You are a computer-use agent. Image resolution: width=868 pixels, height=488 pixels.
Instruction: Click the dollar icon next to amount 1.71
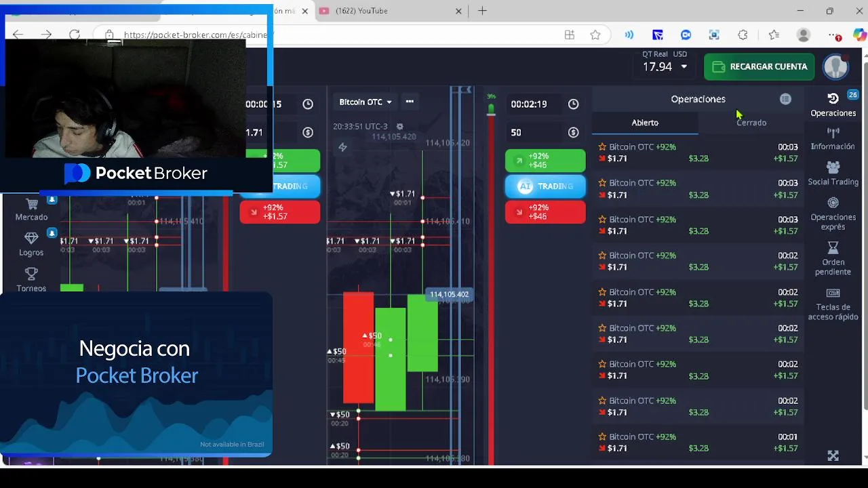308,132
